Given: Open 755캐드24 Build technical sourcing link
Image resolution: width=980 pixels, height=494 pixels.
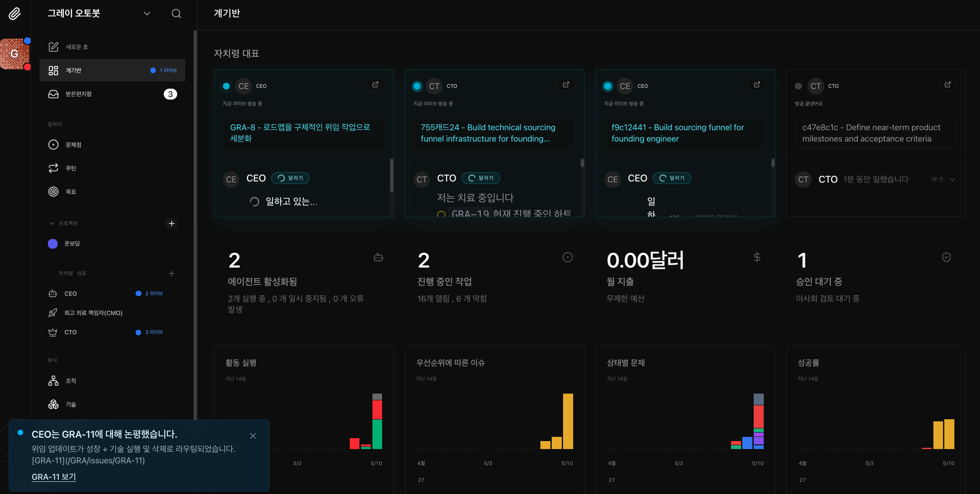Looking at the screenshot, I should [x=494, y=133].
